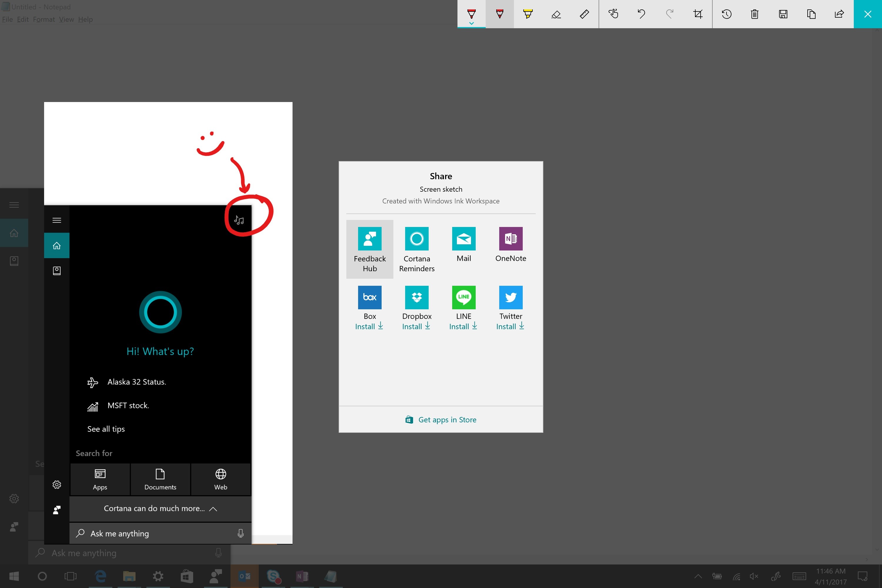The width and height of the screenshot is (882, 588).
Task: Expand hidden system tray icons
Action: point(698,576)
